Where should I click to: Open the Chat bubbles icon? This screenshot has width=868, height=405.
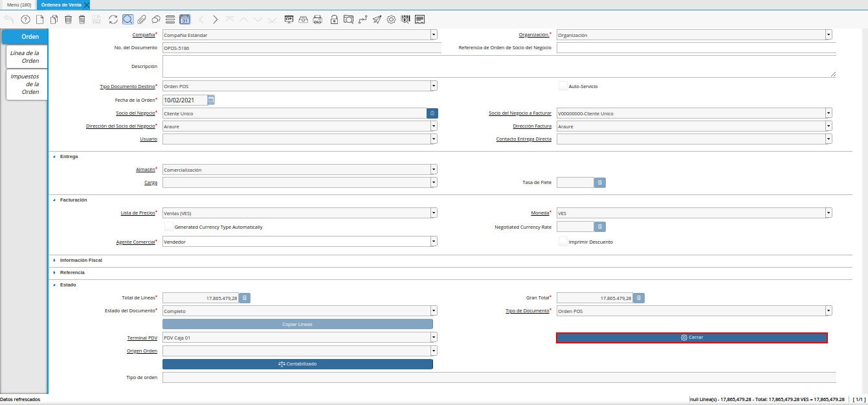pyautogui.click(x=155, y=19)
